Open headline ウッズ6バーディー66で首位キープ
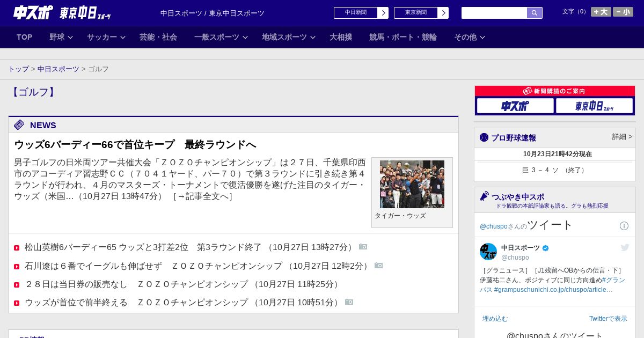This screenshot has width=644, height=338. 135,144
